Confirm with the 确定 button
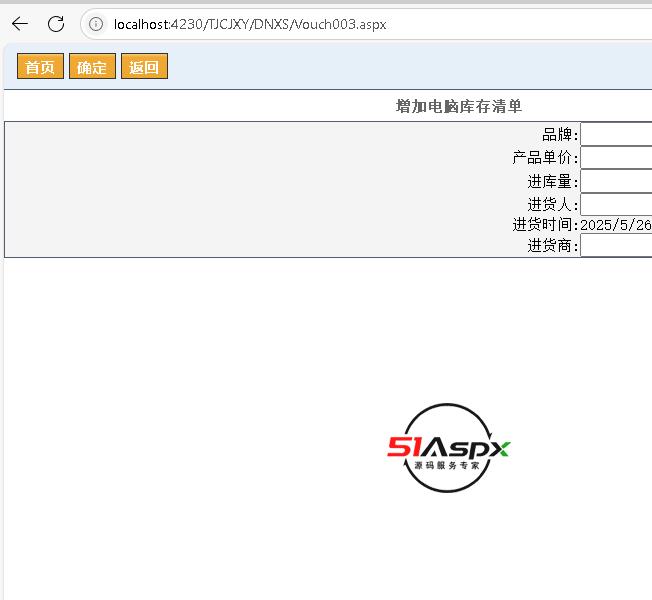 tap(92, 66)
